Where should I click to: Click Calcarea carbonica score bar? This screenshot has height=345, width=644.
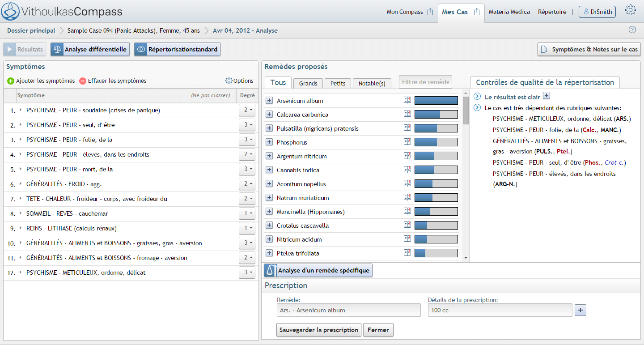(436, 115)
